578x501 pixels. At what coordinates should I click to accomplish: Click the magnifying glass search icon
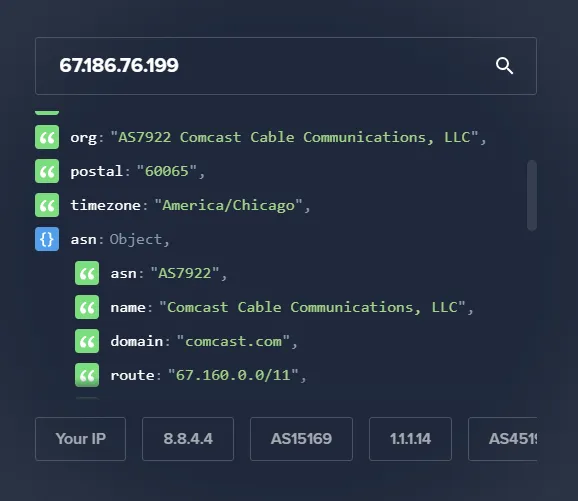[x=504, y=66]
